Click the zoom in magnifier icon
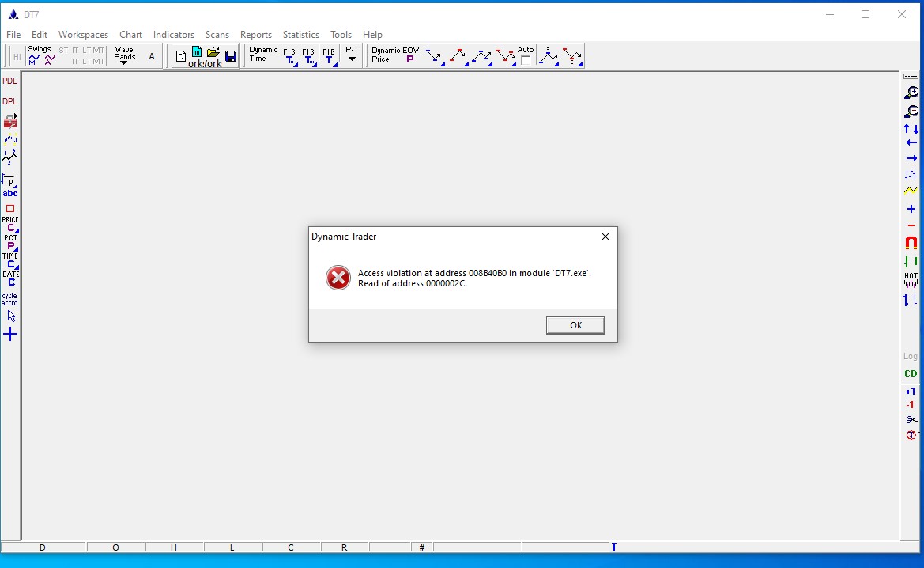This screenshot has width=924, height=568. point(911,93)
